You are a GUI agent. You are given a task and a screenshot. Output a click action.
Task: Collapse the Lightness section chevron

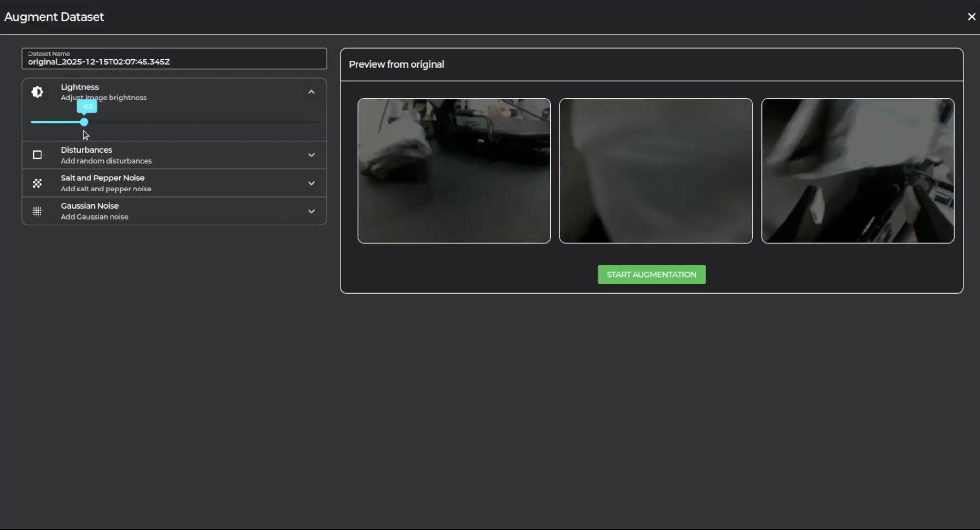click(x=311, y=92)
